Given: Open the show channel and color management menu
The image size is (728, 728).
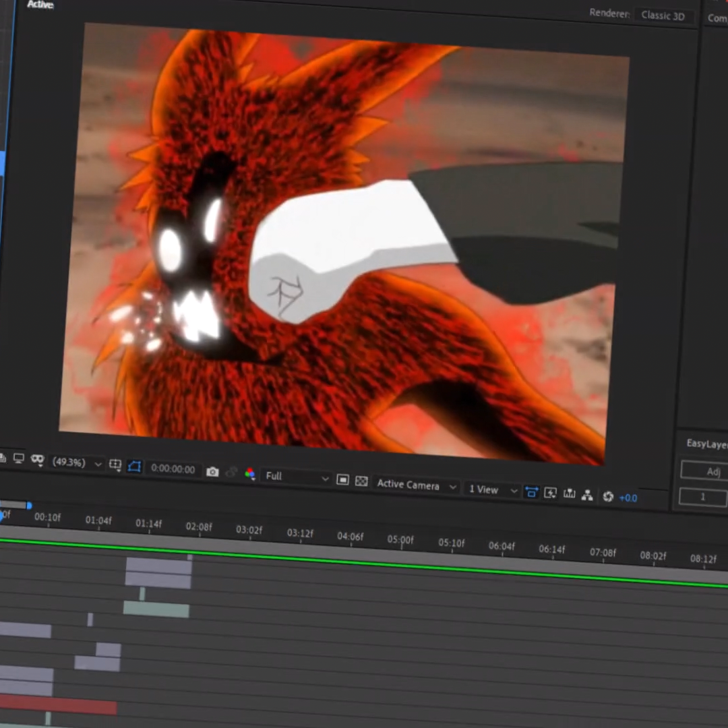Looking at the screenshot, I should (250, 474).
